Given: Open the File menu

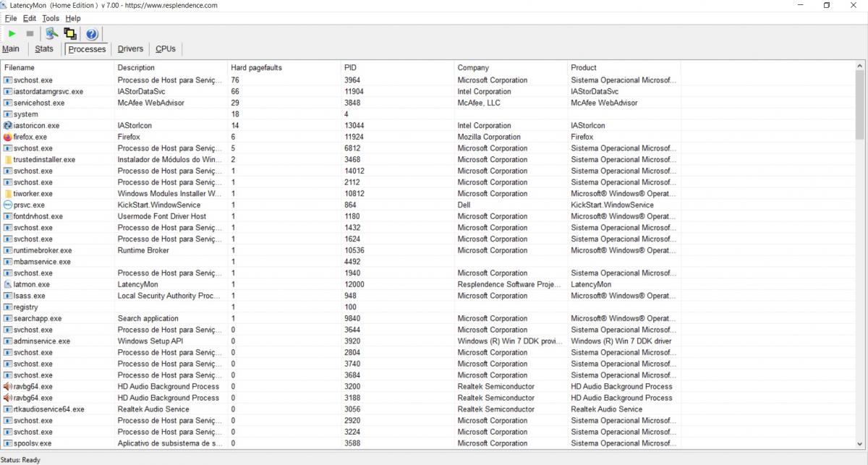Looking at the screenshot, I should pyautogui.click(x=11, y=18).
